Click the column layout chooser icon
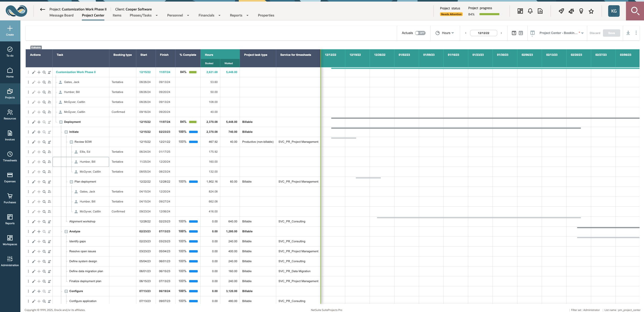Screen dimensions: 644x312 (532, 33)
